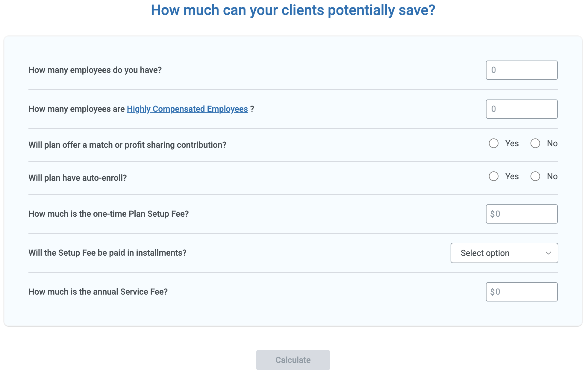
Task: Click the Setup Fee installments question text
Action: [x=107, y=253]
